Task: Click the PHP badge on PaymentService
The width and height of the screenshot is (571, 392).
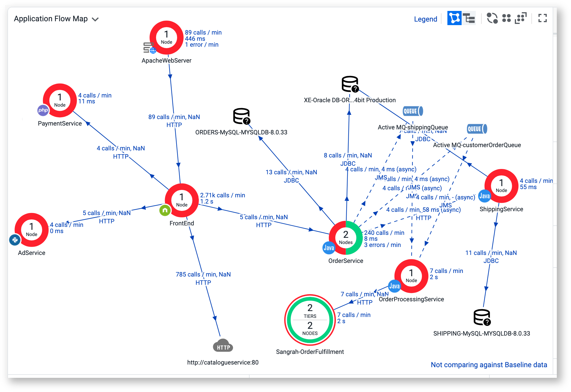Action: coord(43,110)
